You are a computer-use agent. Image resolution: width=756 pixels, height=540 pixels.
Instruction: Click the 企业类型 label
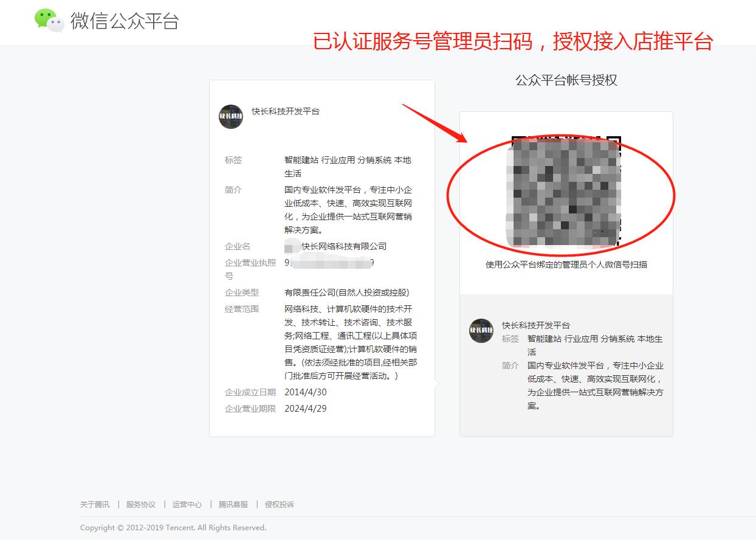point(242,292)
